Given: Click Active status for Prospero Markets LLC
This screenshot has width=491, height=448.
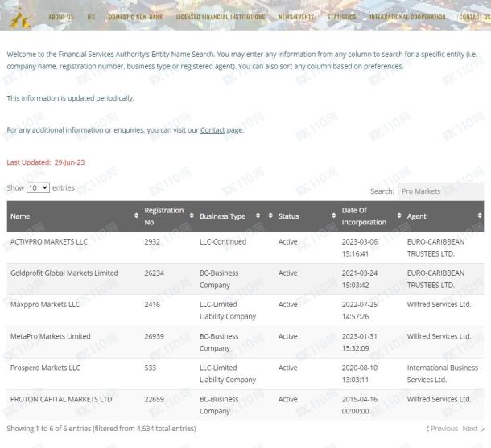Looking at the screenshot, I should tap(288, 368).
